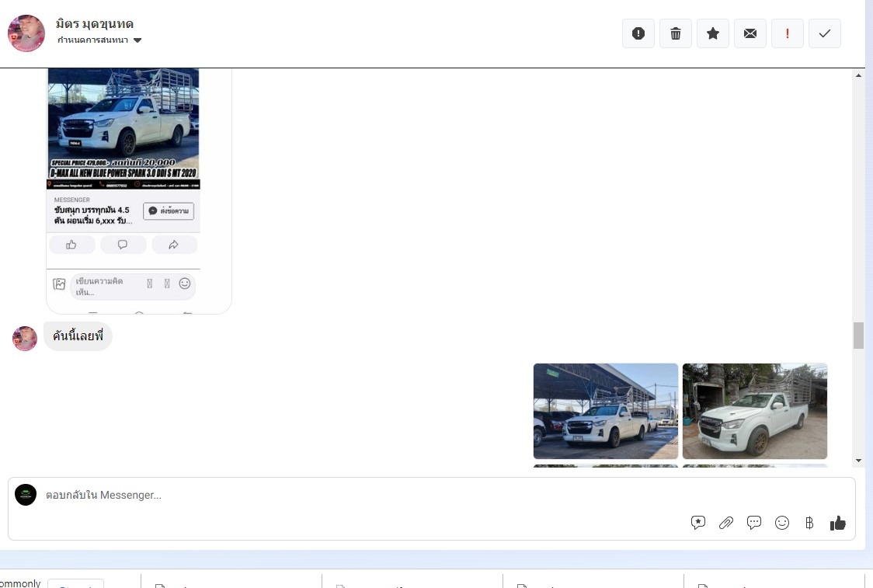Screen dimensions: 873x588
Task: Click the chat scrollbar down arrow
Action: 858,461
